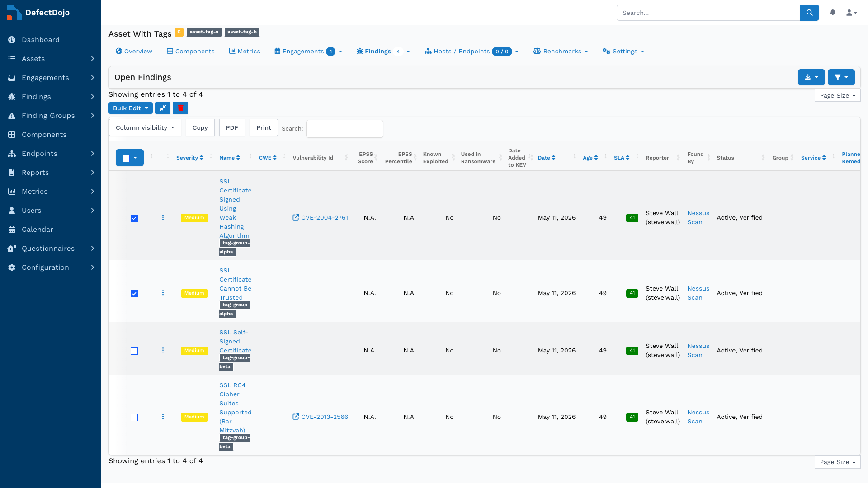
Task: Open the notifications bell icon
Action: (x=833, y=13)
